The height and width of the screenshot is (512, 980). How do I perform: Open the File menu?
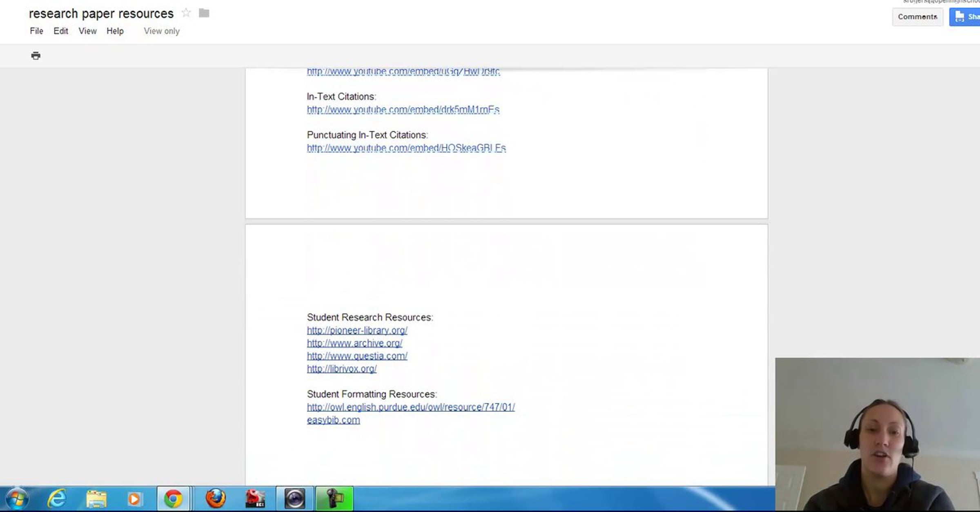(36, 31)
